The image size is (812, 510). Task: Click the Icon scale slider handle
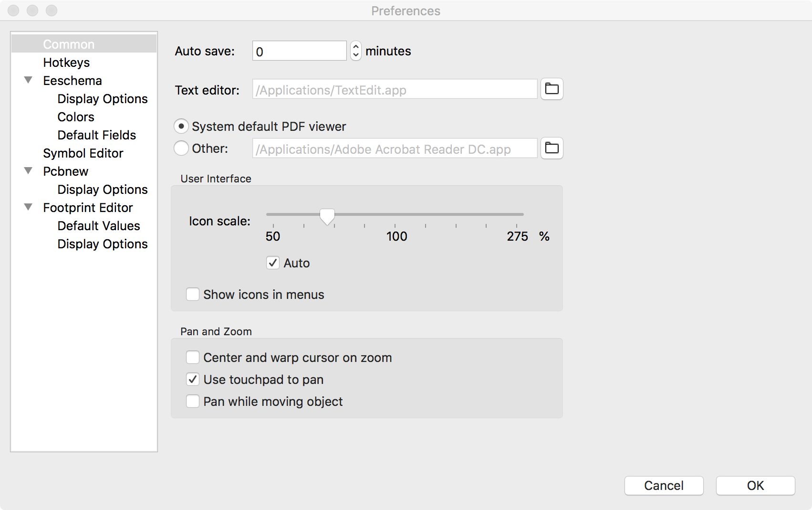click(x=327, y=216)
